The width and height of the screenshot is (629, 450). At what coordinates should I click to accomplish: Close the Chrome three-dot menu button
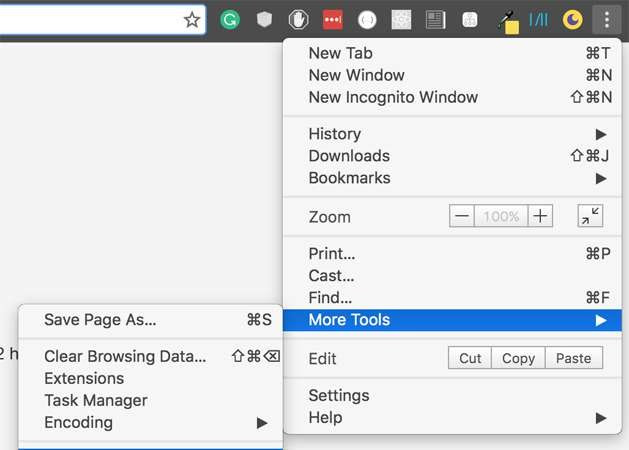click(x=607, y=20)
